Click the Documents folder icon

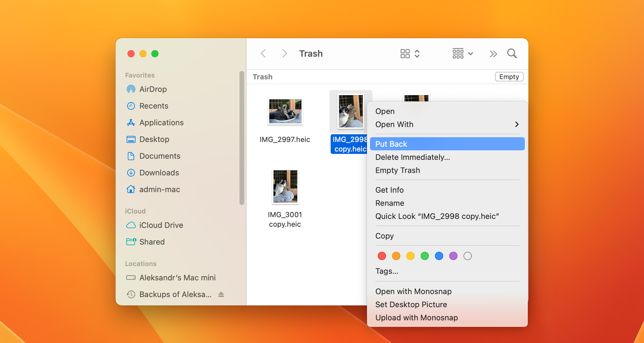click(x=131, y=156)
